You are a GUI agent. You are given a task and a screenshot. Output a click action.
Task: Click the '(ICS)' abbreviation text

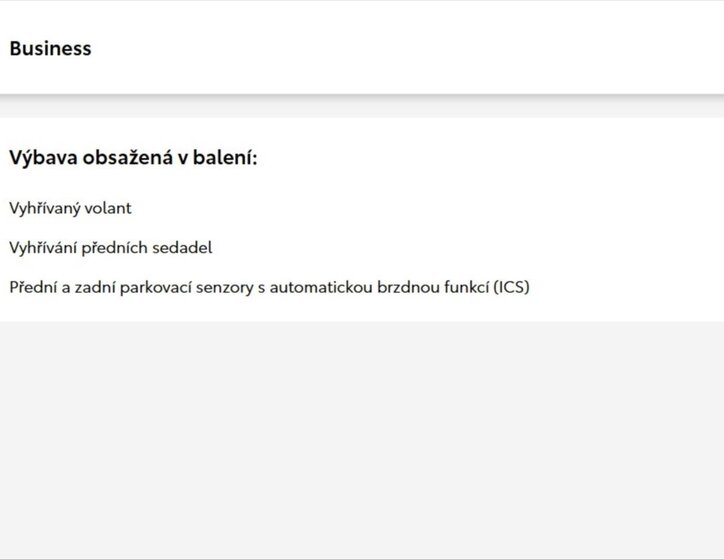point(511,287)
